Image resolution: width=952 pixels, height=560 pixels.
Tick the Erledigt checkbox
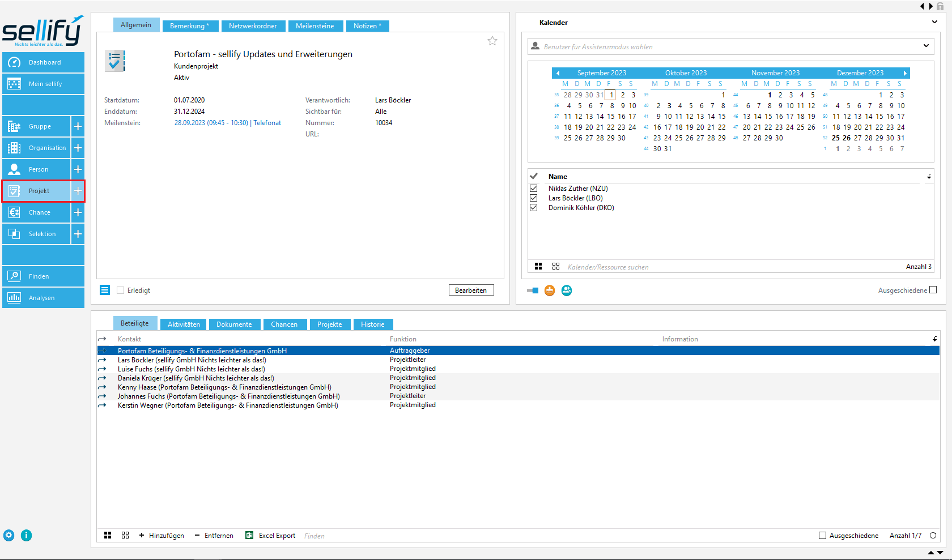tap(120, 290)
